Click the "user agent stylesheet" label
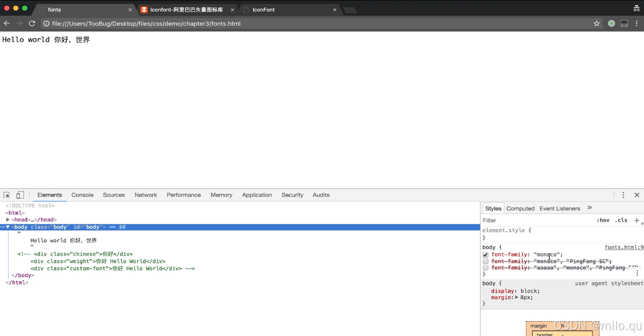This screenshot has width=644, height=336. [x=609, y=284]
